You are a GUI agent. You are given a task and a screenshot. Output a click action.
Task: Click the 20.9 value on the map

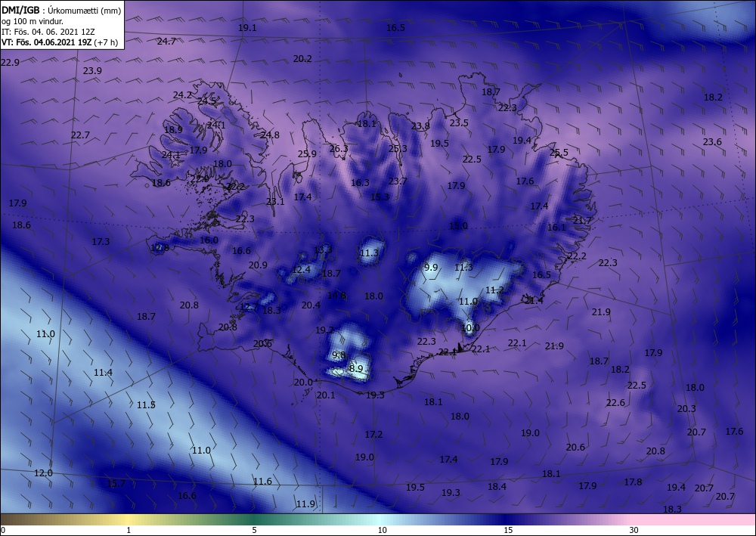pyautogui.click(x=258, y=265)
